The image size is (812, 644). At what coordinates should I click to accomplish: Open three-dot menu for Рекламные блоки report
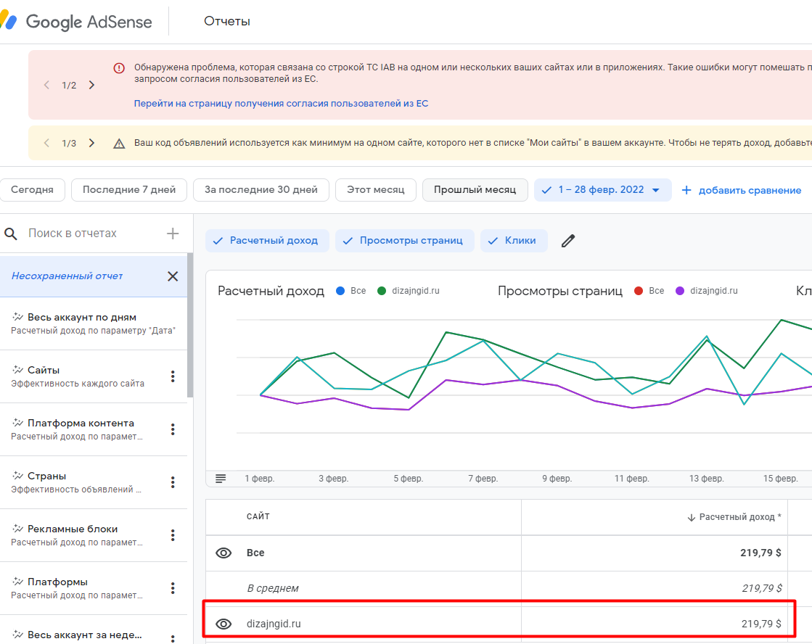[x=173, y=535]
